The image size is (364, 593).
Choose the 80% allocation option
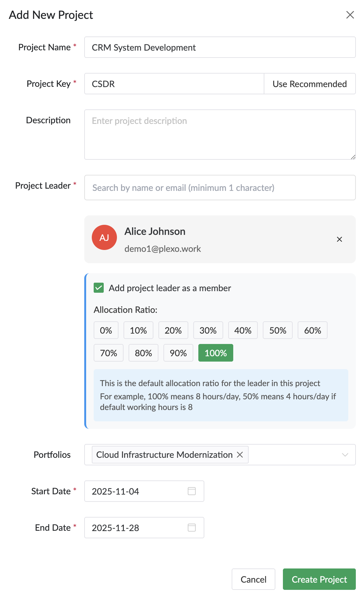click(143, 353)
